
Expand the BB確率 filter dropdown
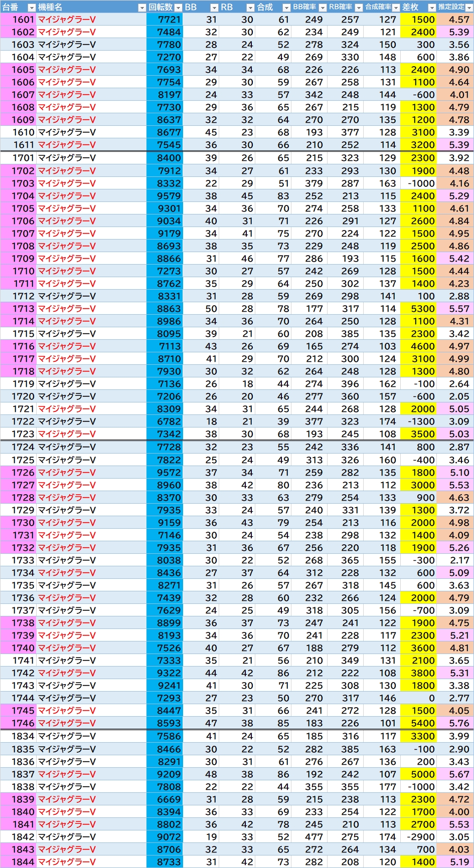click(x=323, y=8)
